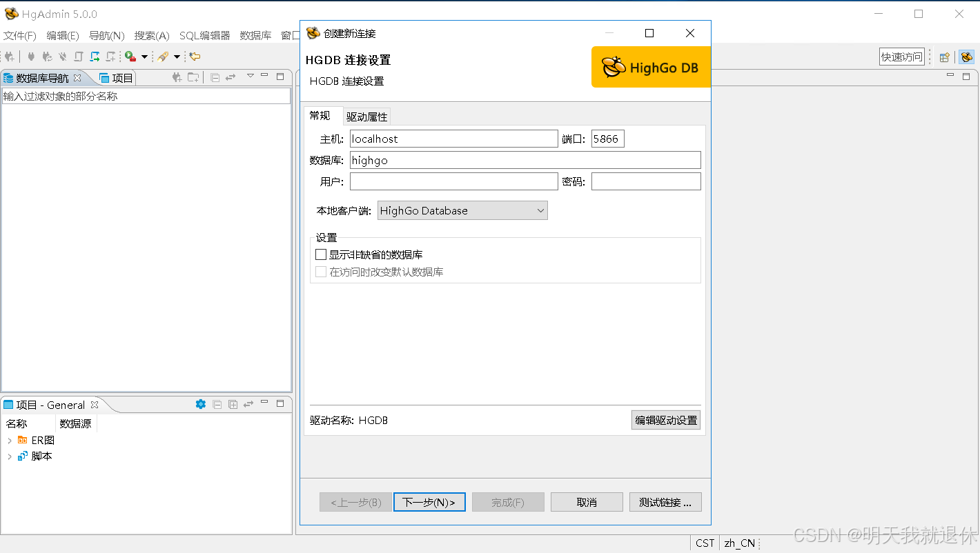Click the 完成(F) button
Screen dimensions: 980x553
(508, 502)
